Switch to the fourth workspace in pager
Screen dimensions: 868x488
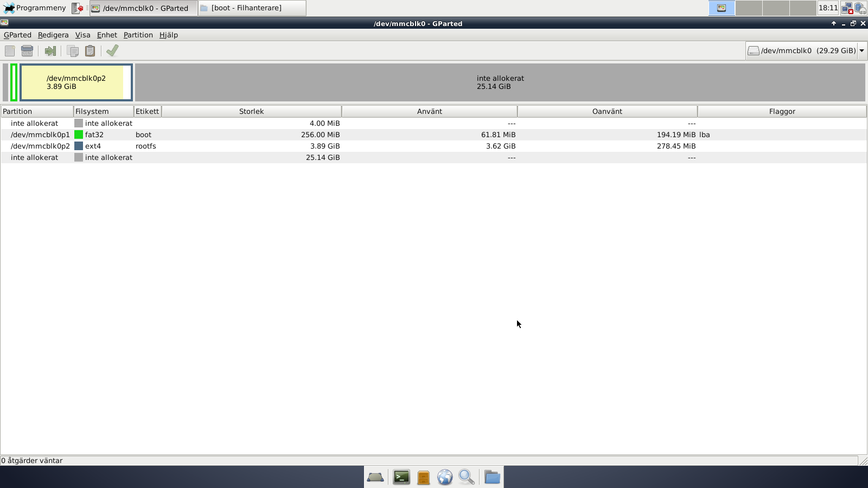tap(803, 8)
